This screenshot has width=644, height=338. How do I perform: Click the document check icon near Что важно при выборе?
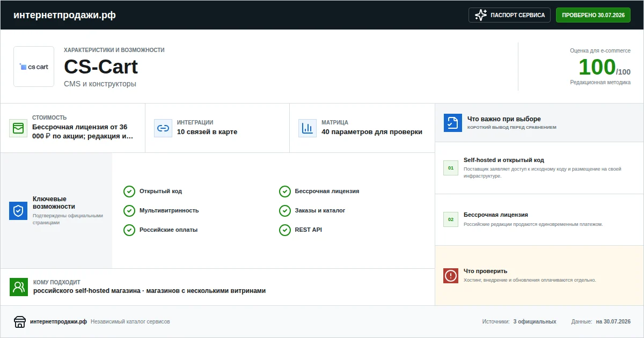tap(453, 123)
